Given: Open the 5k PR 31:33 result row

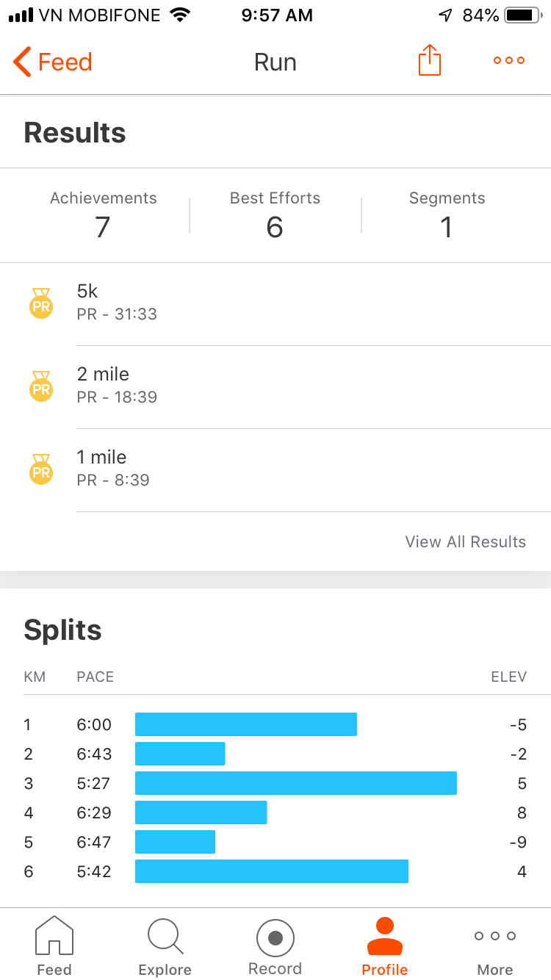Looking at the screenshot, I should 275,304.
